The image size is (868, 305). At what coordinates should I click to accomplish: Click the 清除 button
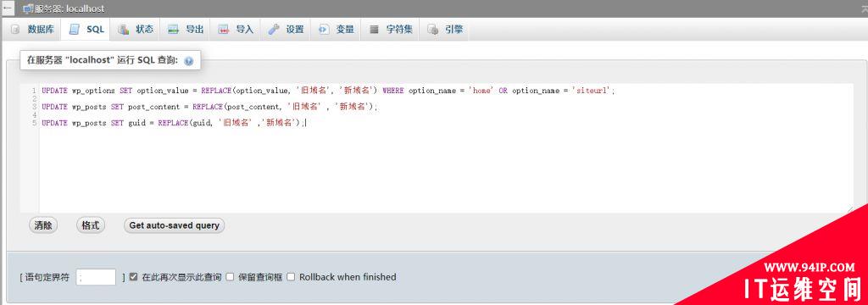click(x=43, y=225)
